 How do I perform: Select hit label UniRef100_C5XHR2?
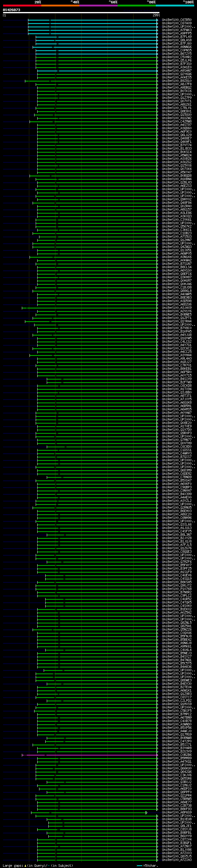click(177, 57)
